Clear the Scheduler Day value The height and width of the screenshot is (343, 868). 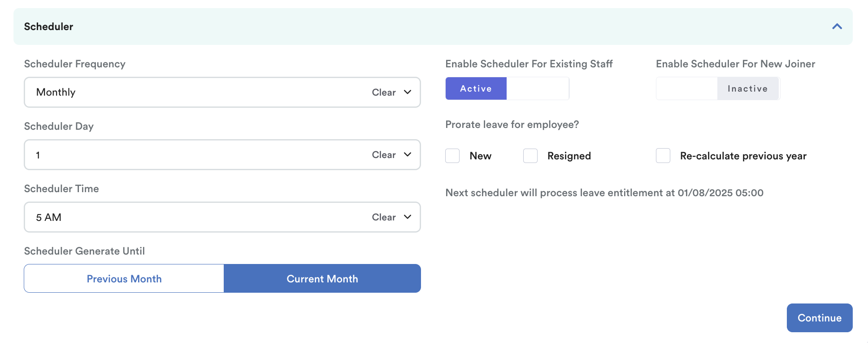[x=383, y=155]
